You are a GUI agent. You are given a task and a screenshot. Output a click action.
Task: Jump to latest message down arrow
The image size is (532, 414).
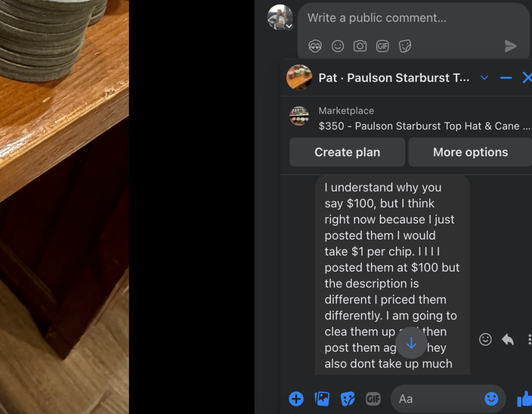point(411,343)
